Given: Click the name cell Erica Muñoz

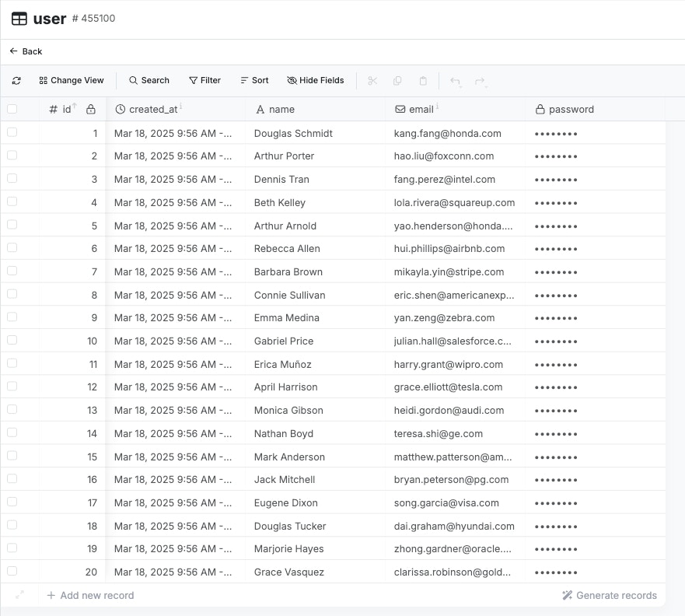Looking at the screenshot, I should coord(316,364).
